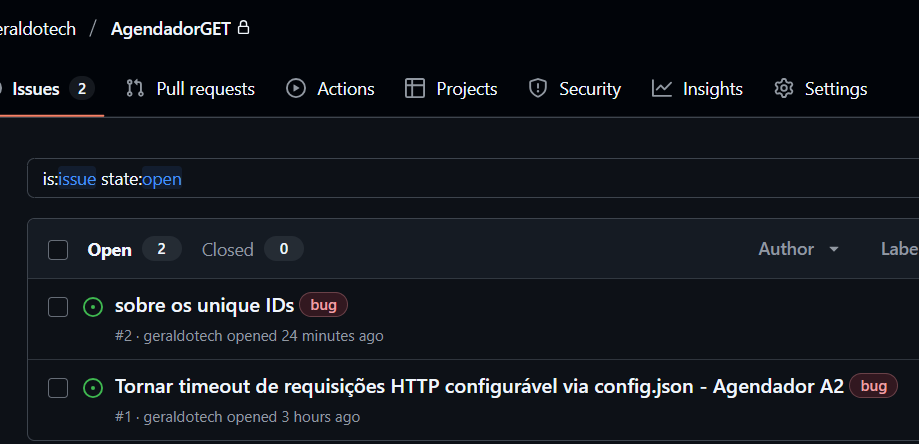Tick the select-all issues checkbox
The width and height of the screenshot is (919, 444).
coord(57,250)
